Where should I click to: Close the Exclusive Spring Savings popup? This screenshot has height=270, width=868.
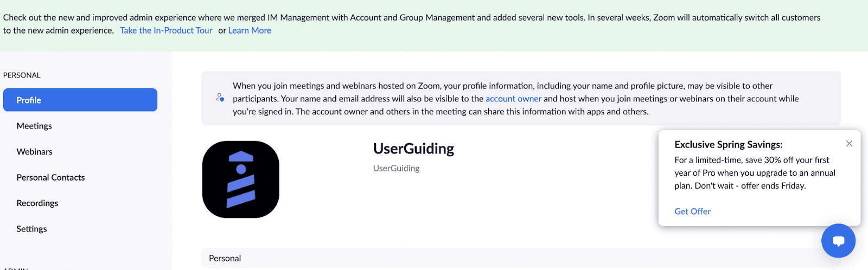pos(849,144)
